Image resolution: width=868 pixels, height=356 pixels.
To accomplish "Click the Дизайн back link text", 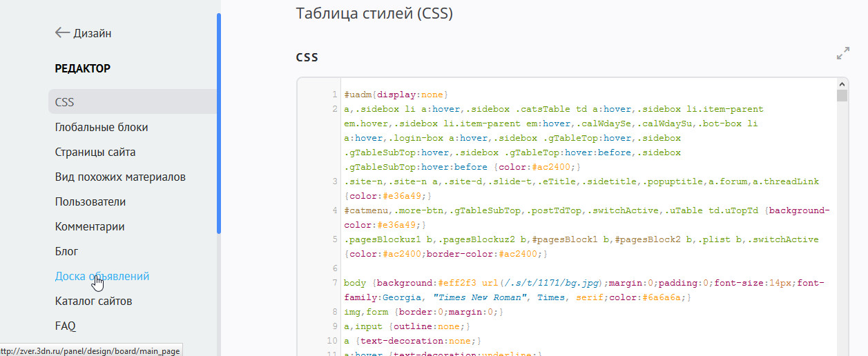I will click(x=93, y=33).
